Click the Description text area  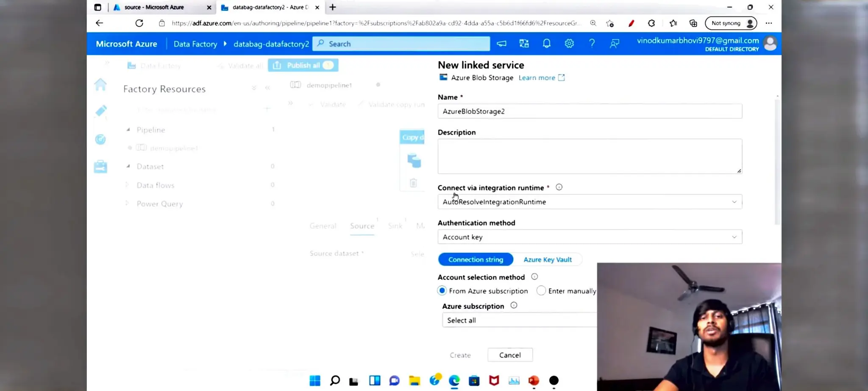[x=590, y=156]
